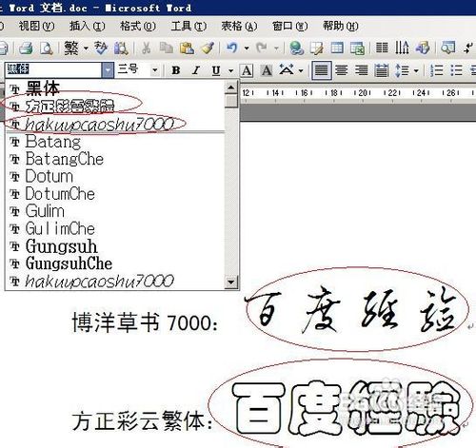Image resolution: width=476 pixels, height=448 pixels.
Task: Open the Redo history dropdown arrow
Action: pyautogui.click(x=276, y=49)
